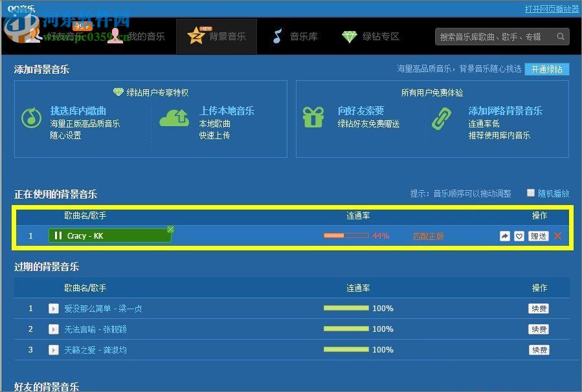
Task: Play the expired song 天籁之爱
Action: click(54, 349)
